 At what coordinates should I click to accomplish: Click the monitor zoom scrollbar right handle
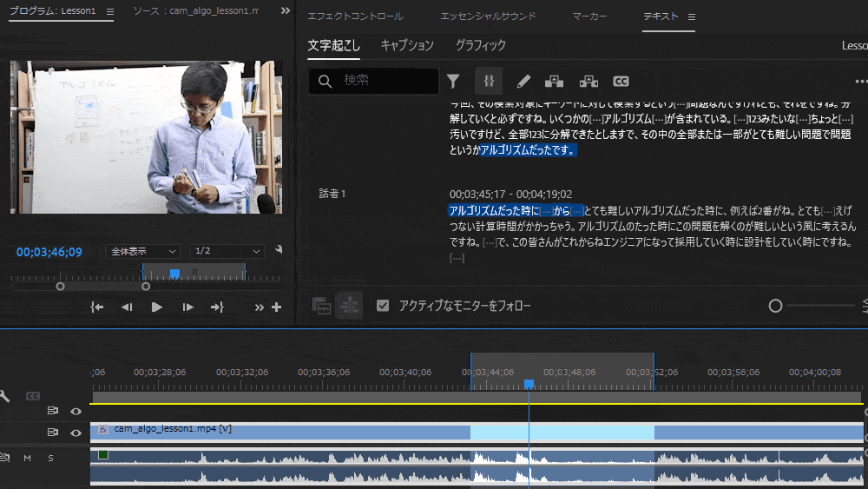tap(146, 287)
